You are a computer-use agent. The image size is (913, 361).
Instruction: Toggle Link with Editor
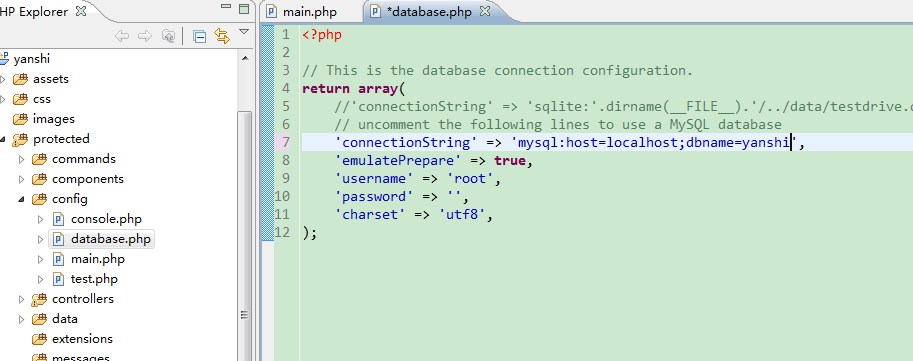coord(222,36)
